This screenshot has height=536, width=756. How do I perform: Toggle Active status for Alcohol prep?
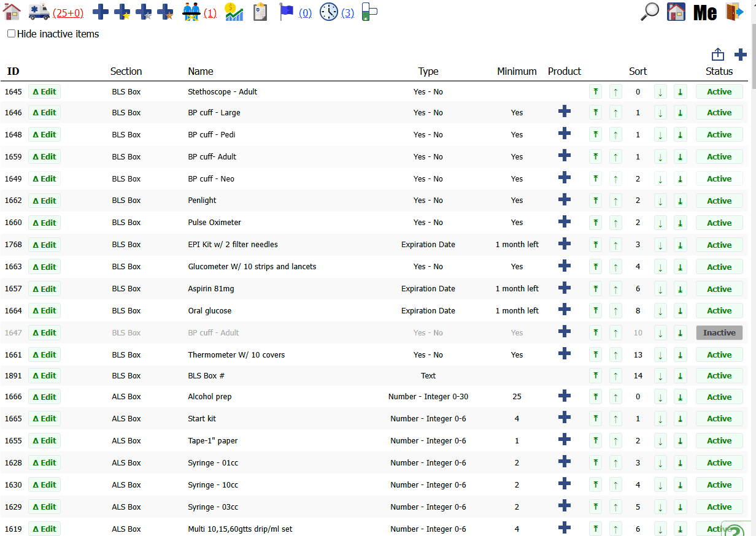(x=719, y=397)
